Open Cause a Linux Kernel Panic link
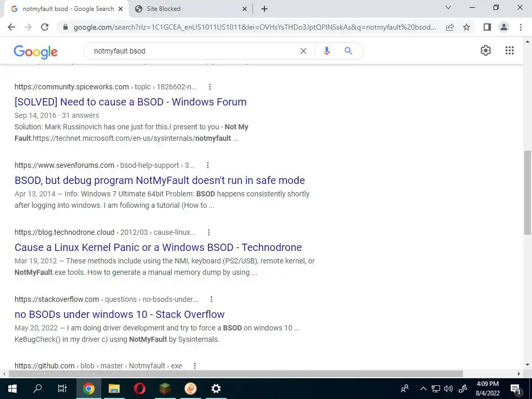The height and width of the screenshot is (399, 532). tap(158, 247)
